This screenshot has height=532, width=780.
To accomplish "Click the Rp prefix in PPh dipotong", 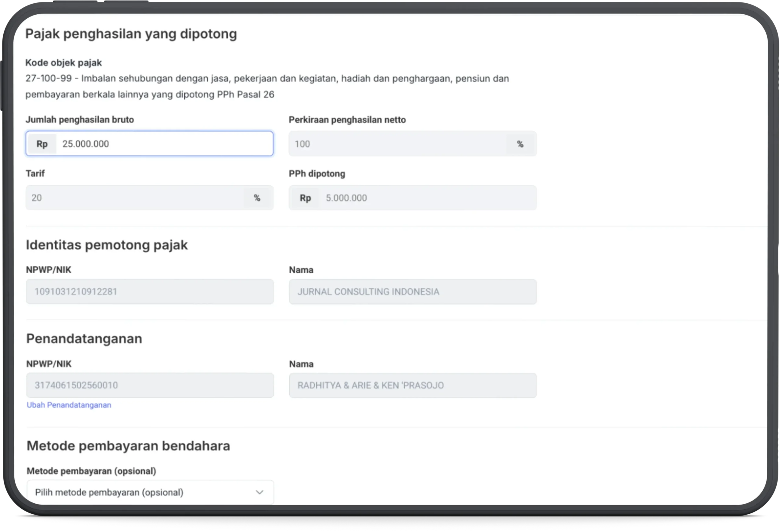I will point(305,198).
